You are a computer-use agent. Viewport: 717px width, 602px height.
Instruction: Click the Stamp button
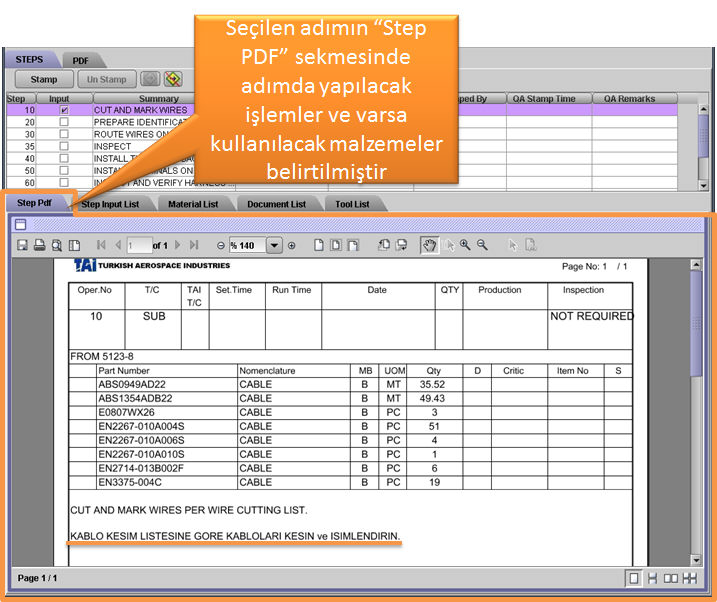(x=44, y=79)
